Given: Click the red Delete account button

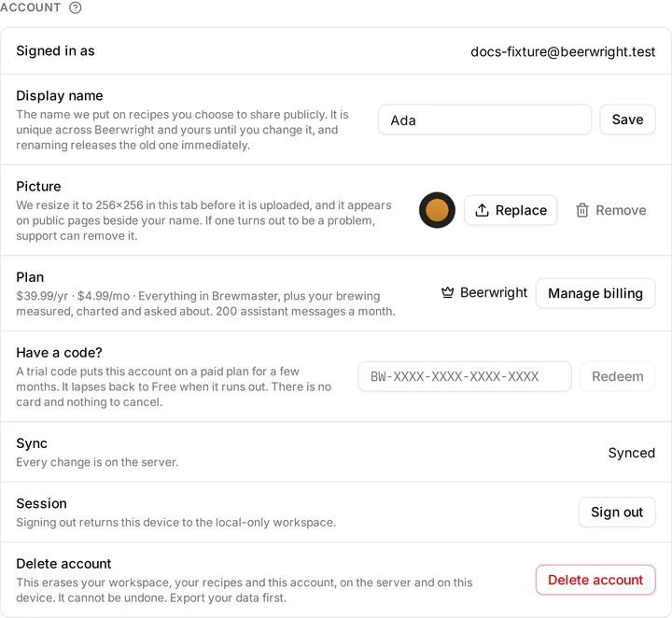Looking at the screenshot, I should coord(595,580).
